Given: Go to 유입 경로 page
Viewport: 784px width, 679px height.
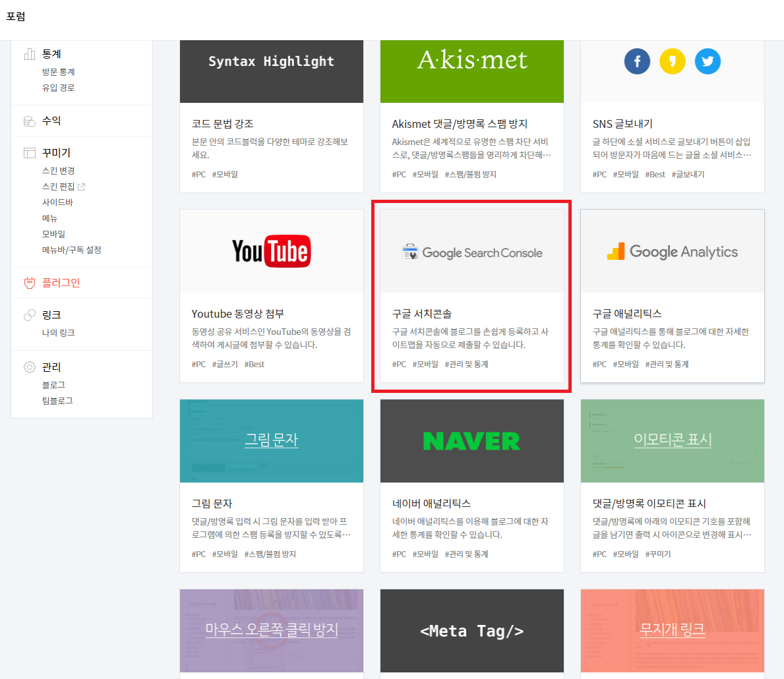Looking at the screenshot, I should click(x=59, y=88).
